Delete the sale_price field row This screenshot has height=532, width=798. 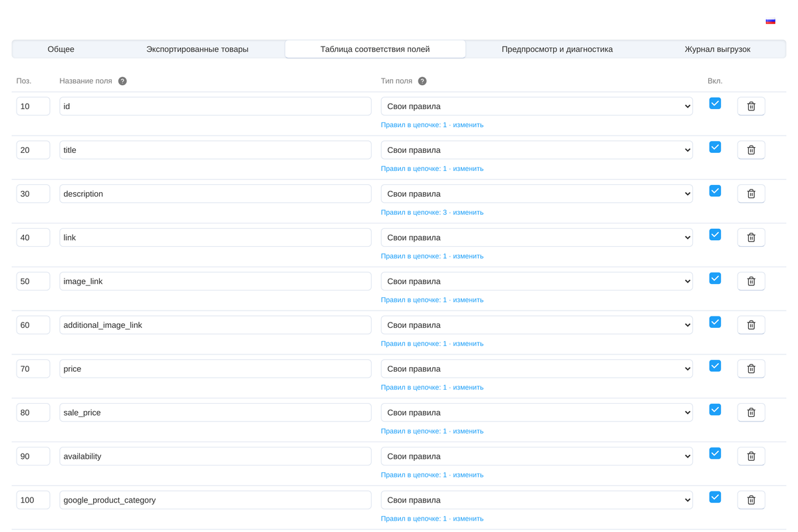click(x=751, y=413)
